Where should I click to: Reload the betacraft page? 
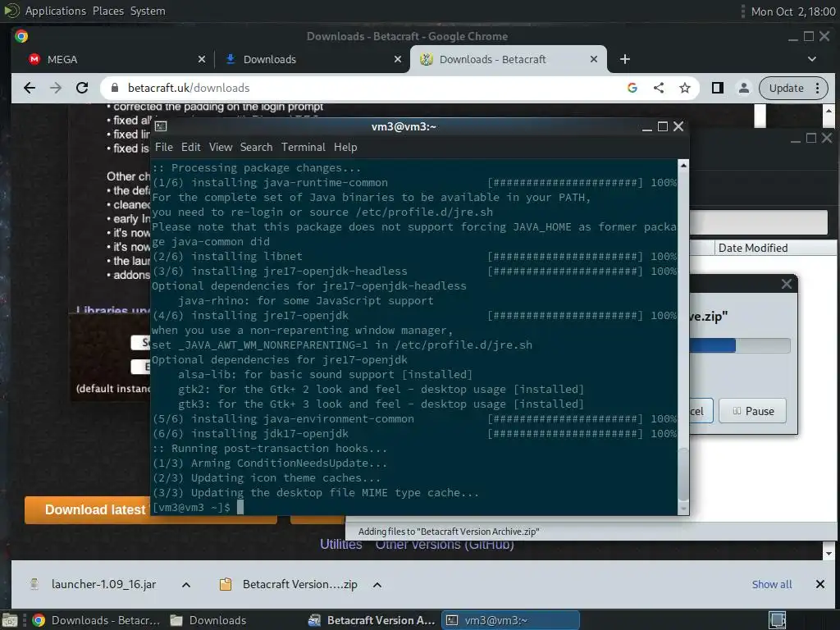click(x=82, y=88)
